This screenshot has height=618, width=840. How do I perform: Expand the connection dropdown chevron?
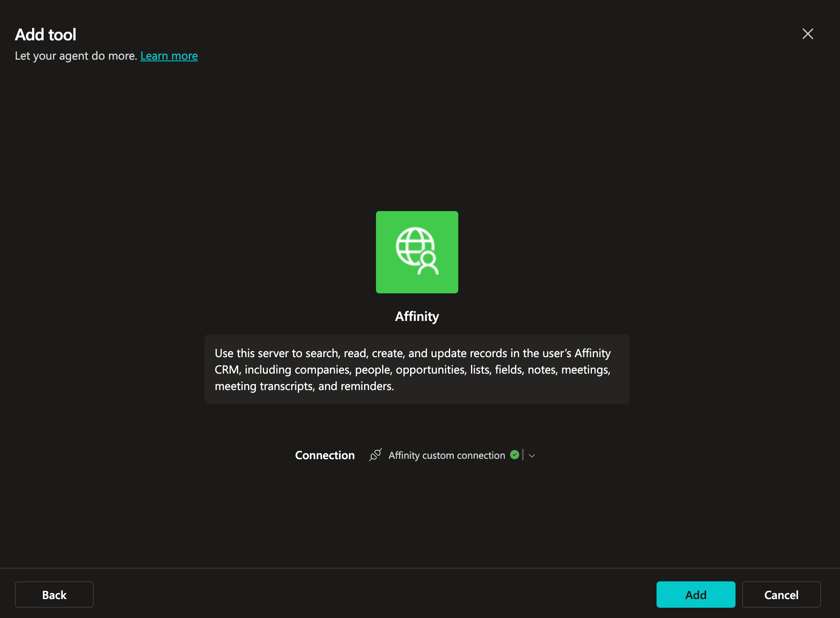point(531,455)
